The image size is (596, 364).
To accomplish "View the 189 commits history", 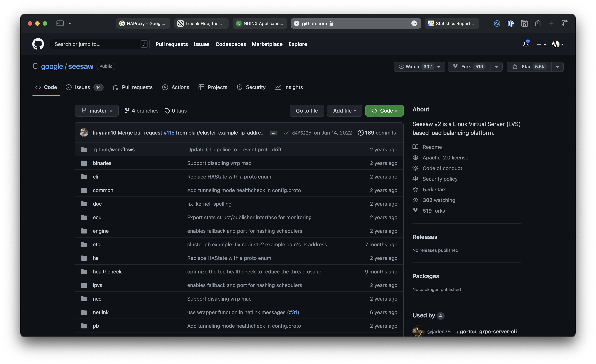I will point(377,133).
